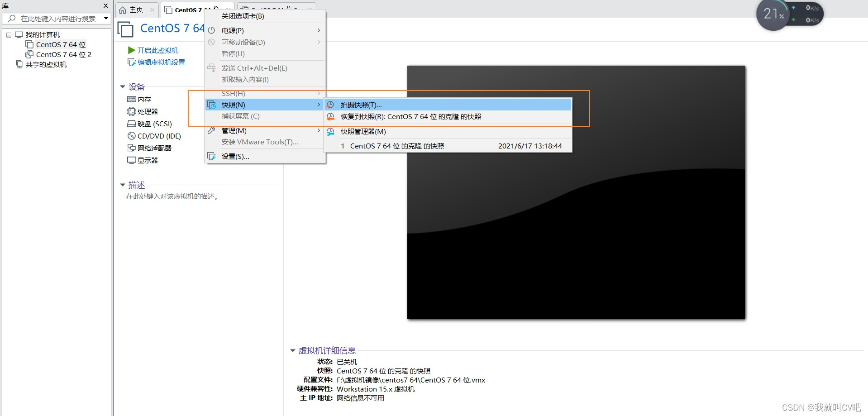
Task: Select 恢复到快照(R) menu item
Action: pos(448,117)
